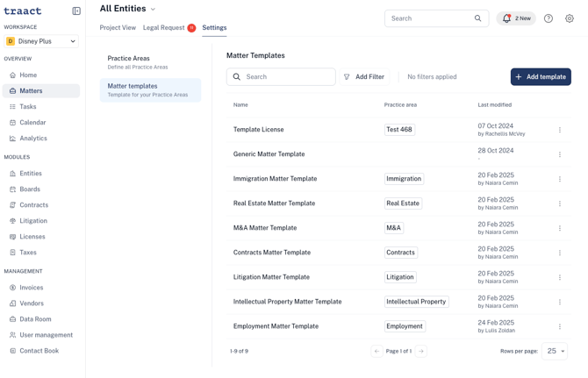
Task: Click the traact logo
Action: 23,11
